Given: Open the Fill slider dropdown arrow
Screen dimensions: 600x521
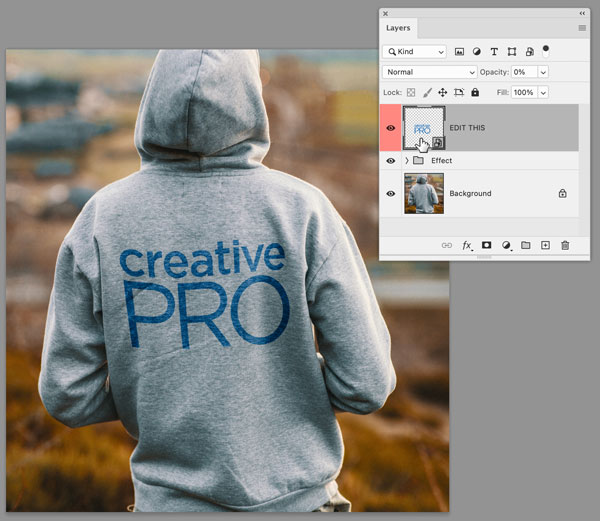Looking at the screenshot, I should pos(543,92).
